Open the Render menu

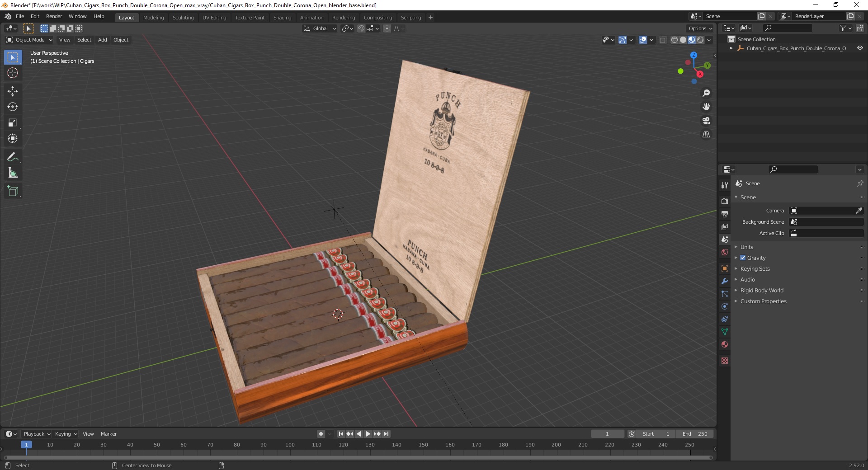coord(54,16)
